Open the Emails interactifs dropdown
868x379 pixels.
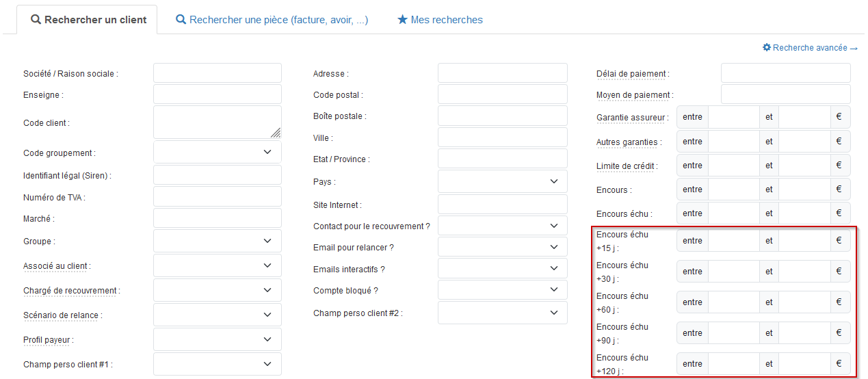(x=502, y=269)
